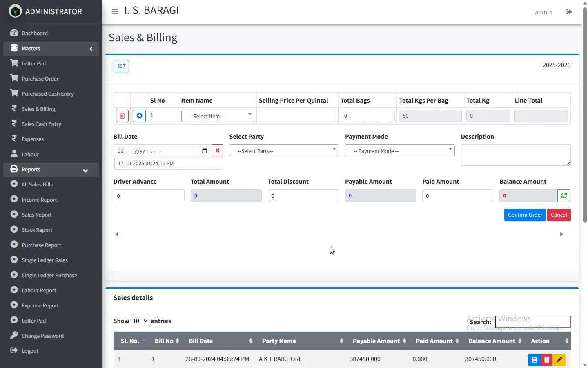This screenshot has height=368, width=588.
Task: Refresh the Balance Amount with green icon
Action: click(x=563, y=196)
